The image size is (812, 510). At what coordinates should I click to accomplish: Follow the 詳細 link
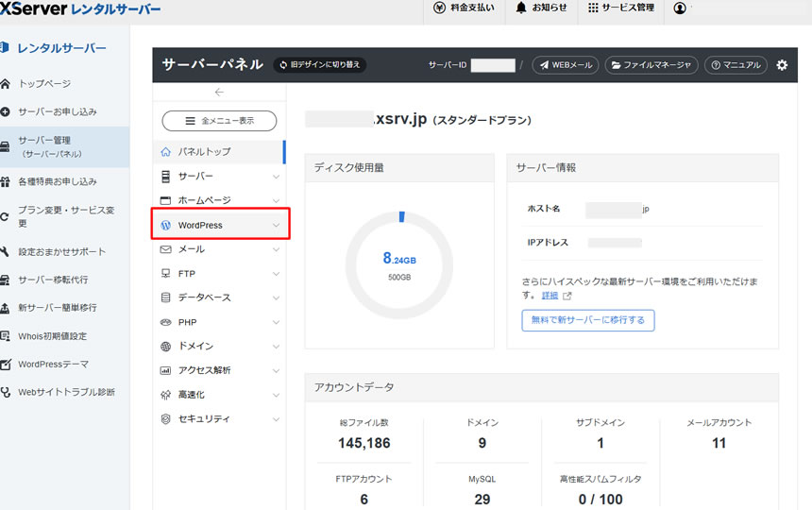coord(550,296)
